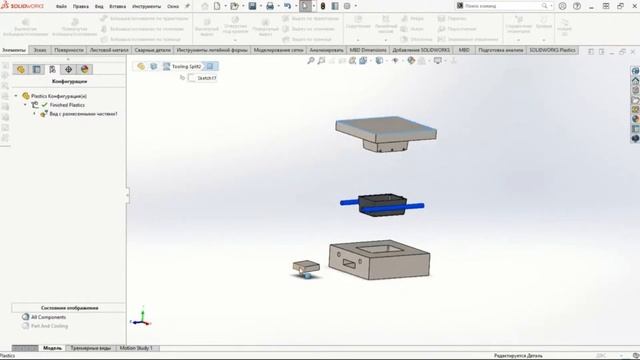Screen dimensions: 640x360
Task: Switch to the Поверхности ribbon tab
Action: point(69,50)
